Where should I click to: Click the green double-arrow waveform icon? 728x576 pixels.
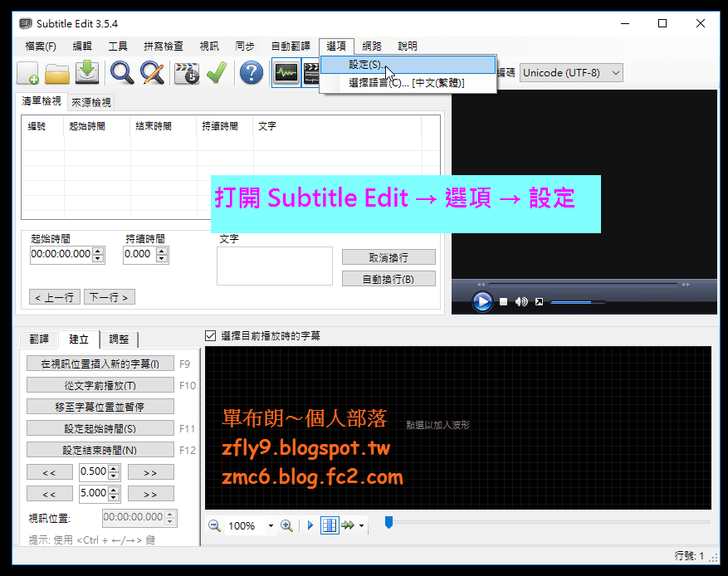(x=348, y=525)
